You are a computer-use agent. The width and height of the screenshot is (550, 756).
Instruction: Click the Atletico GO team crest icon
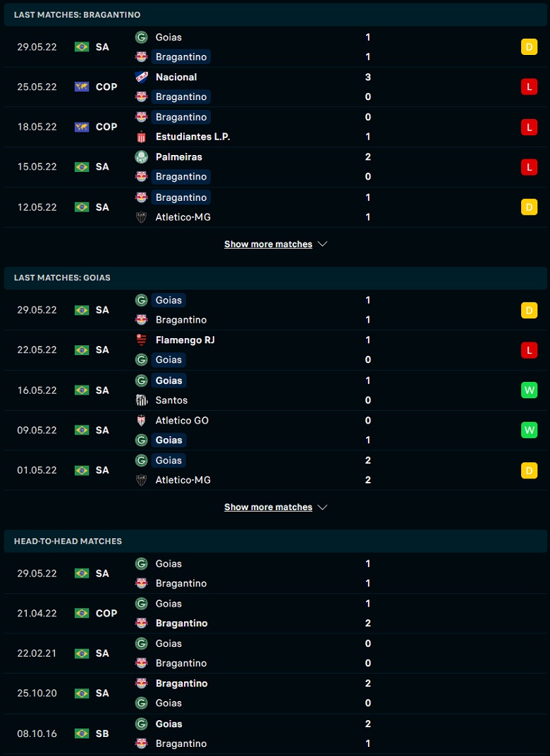141,421
